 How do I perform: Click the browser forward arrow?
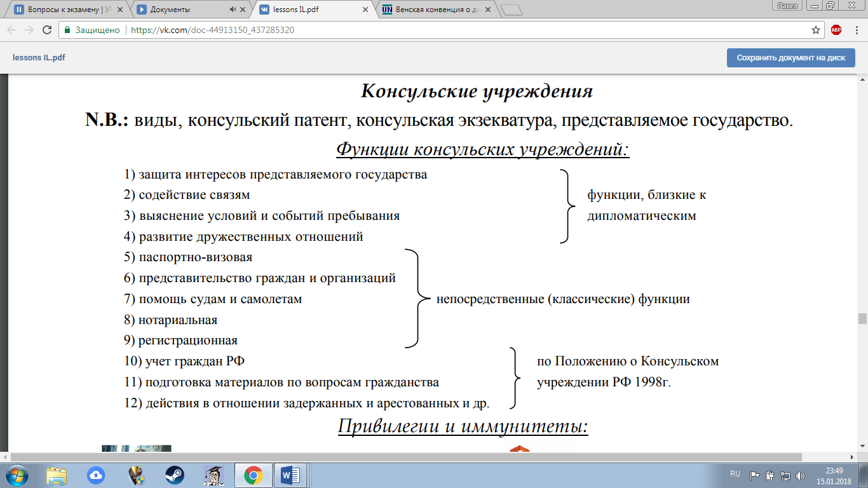29,30
